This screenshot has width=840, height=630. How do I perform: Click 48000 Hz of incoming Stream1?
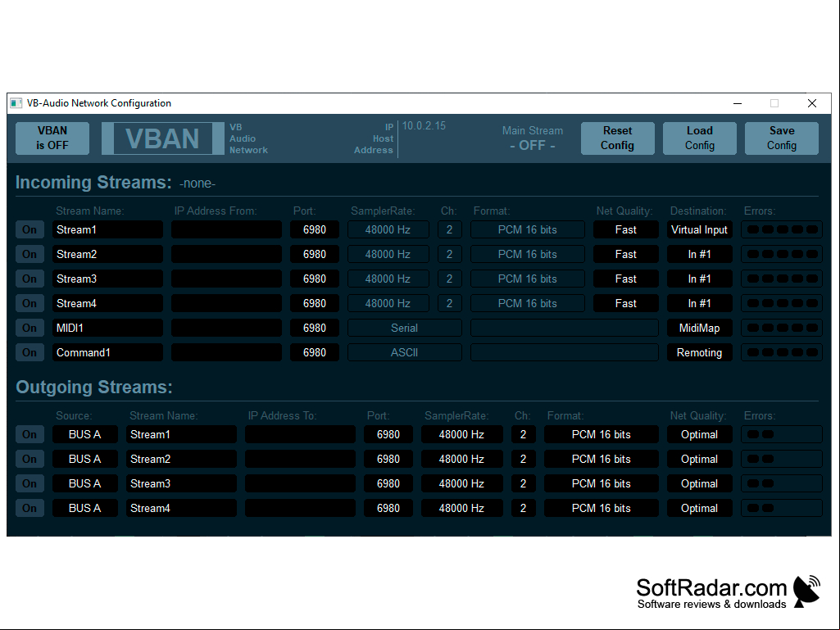[x=388, y=229]
